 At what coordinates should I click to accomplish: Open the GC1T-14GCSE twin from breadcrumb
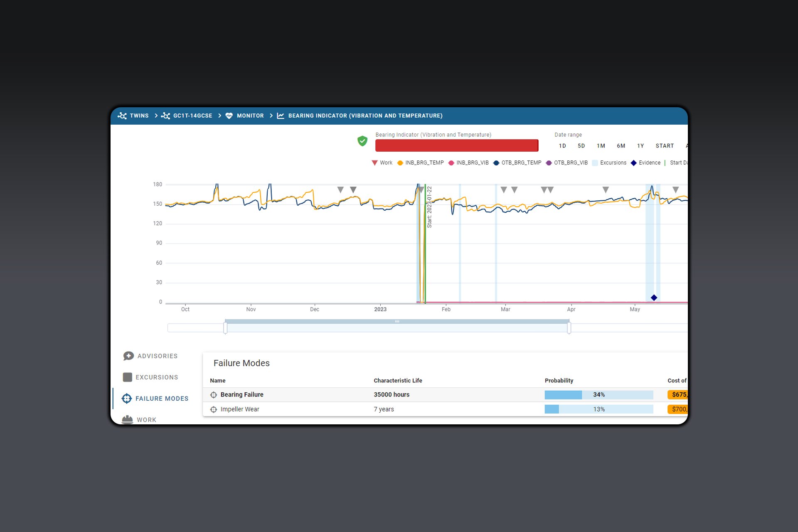tap(166, 116)
